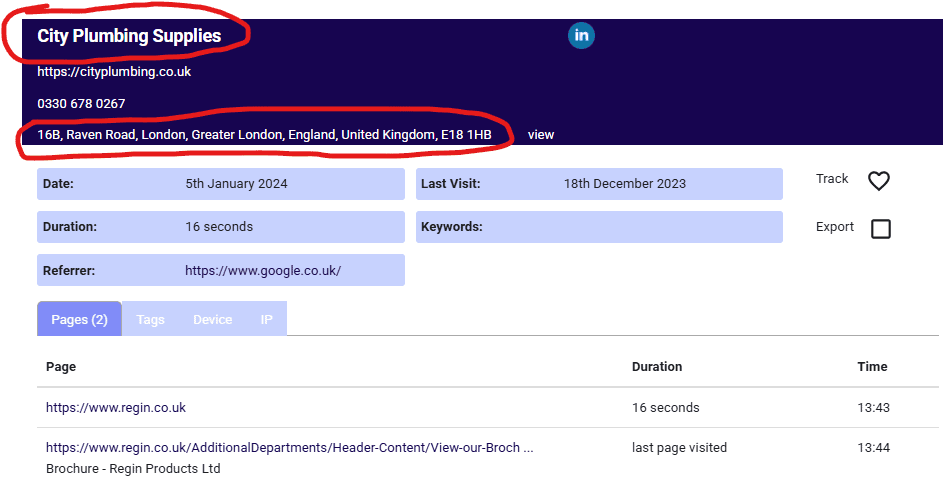Open the cityplumbing.co.uk website link
This screenshot has height=494, width=943.
114,72
